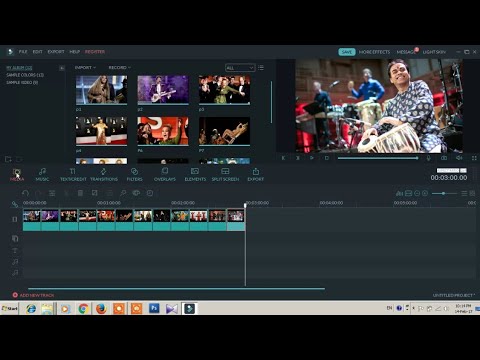
Task: Toggle preview volume speaker icon
Action: pyautogui.click(x=459, y=158)
